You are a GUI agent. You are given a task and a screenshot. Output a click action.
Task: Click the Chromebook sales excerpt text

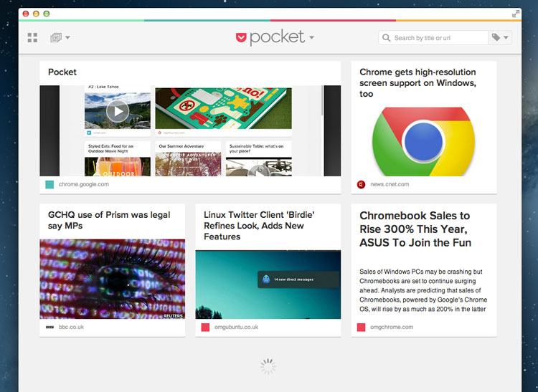point(423,290)
